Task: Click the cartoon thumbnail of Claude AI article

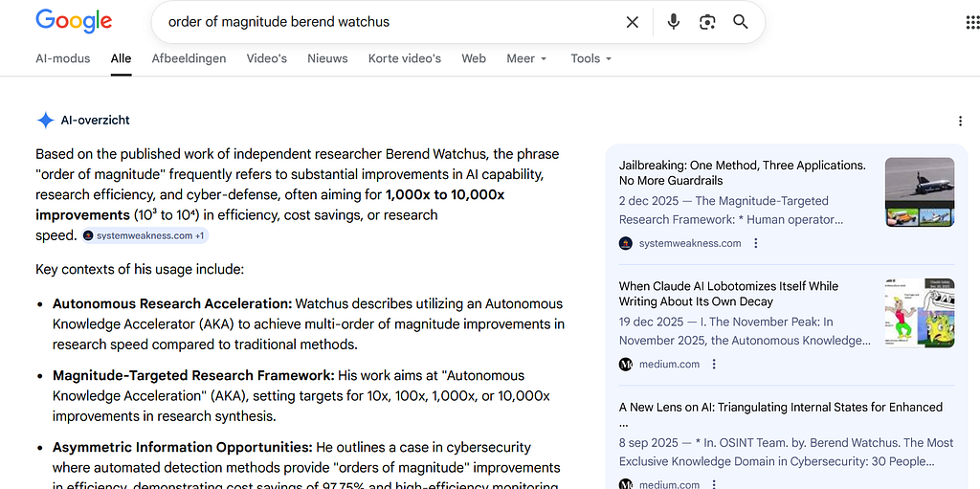Action: (x=920, y=313)
